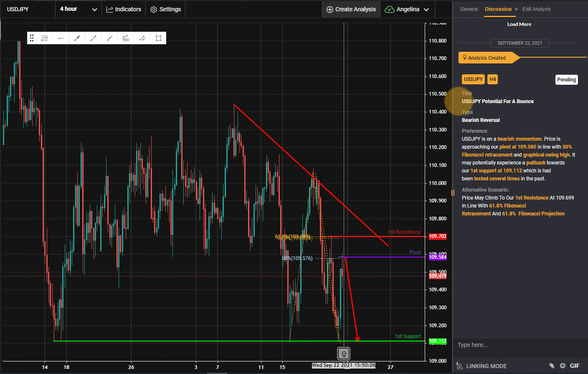Click the lightbulb analysis marker on chart
The image size is (588, 374).
[x=344, y=354]
